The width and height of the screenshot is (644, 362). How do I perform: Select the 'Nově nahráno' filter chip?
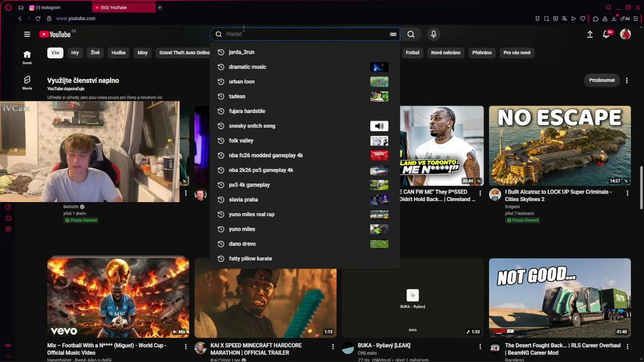pyautogui.click(x=446, y=53)
